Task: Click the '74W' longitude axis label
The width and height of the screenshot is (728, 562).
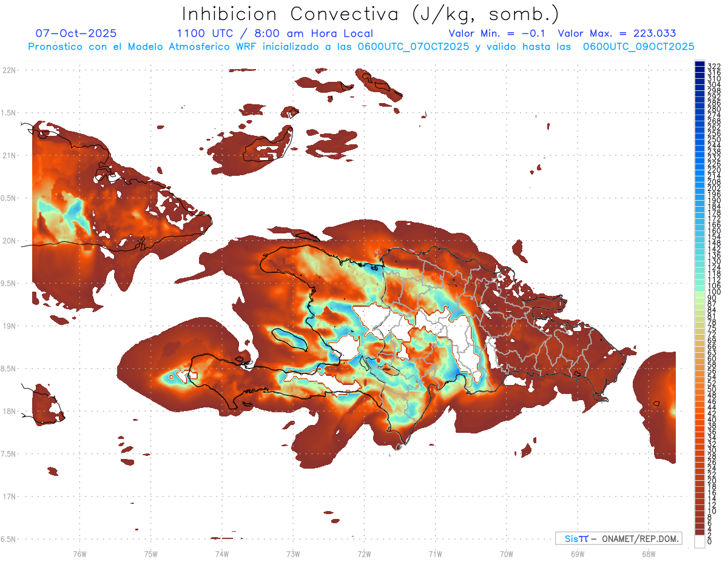Action: tap(221, 554)
